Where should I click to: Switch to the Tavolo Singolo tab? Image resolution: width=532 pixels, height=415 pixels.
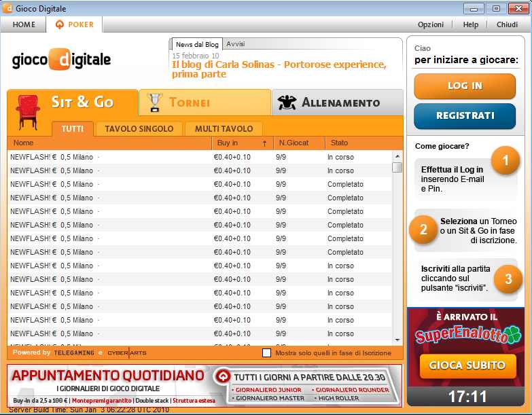(139, 128)
